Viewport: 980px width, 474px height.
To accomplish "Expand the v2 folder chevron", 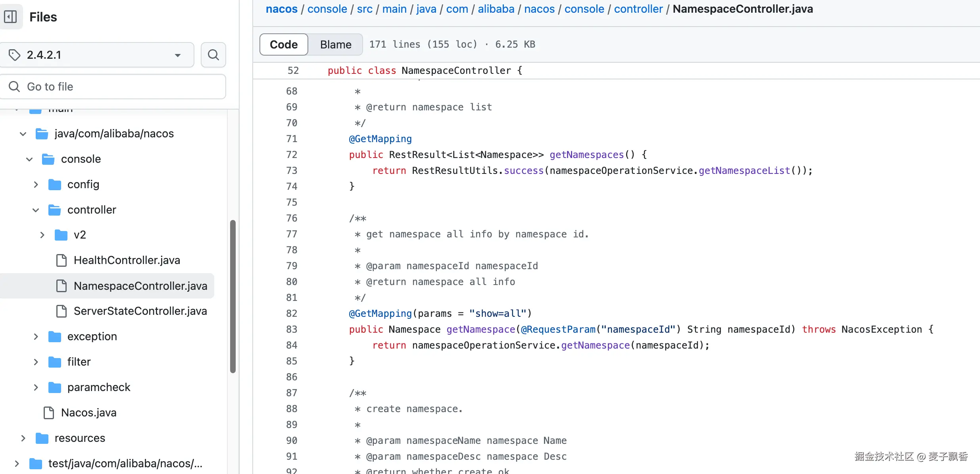I will coord(42,235).
